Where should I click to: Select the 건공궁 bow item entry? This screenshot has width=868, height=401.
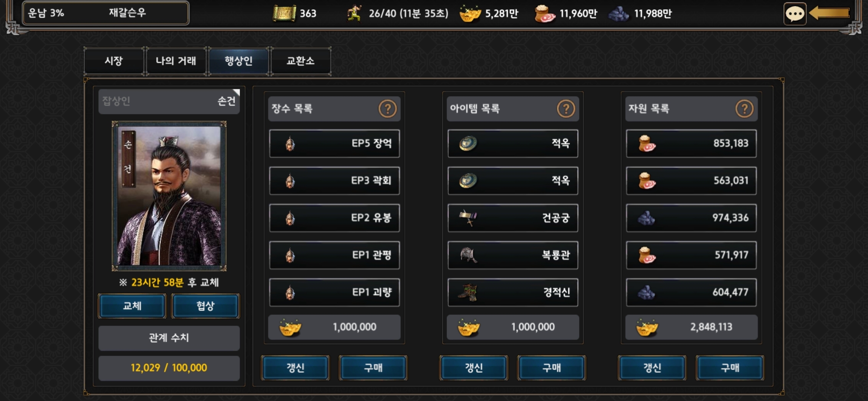[513, 218]
